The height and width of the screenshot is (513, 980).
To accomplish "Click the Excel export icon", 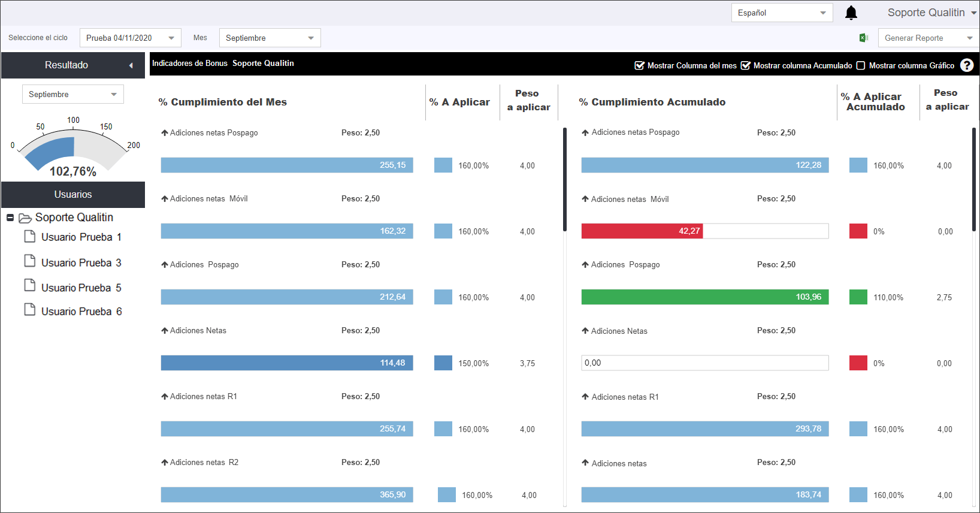I will tap(864, 38).
